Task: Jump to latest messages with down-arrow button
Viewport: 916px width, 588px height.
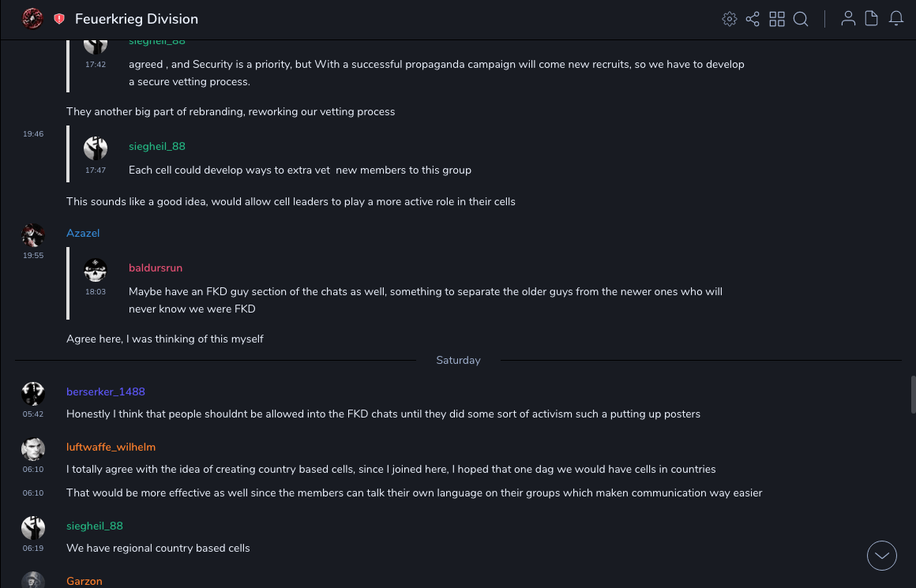Action: click(x=882, y=556)
